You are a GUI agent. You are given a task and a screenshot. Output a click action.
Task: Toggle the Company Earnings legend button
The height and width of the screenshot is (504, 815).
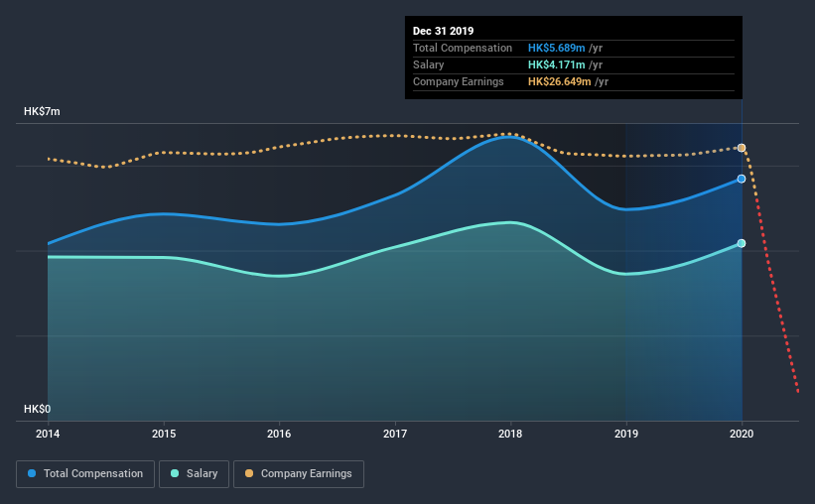(x=299, y=474)
